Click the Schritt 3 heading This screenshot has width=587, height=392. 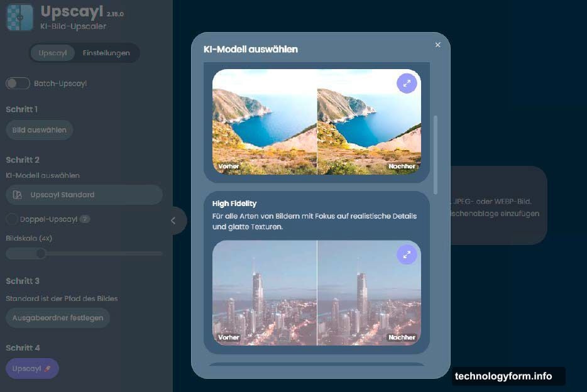point(23,281)
